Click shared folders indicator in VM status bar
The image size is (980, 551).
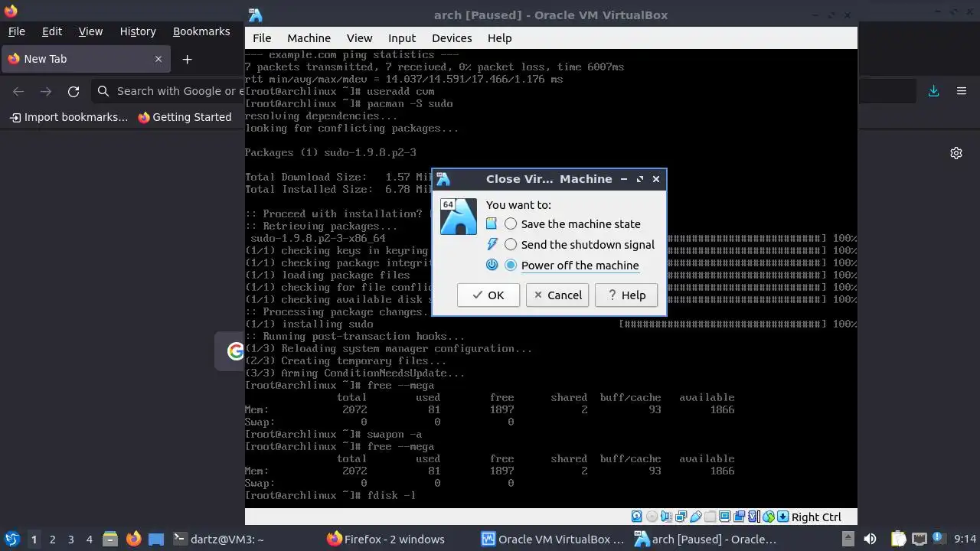[710, 517]
